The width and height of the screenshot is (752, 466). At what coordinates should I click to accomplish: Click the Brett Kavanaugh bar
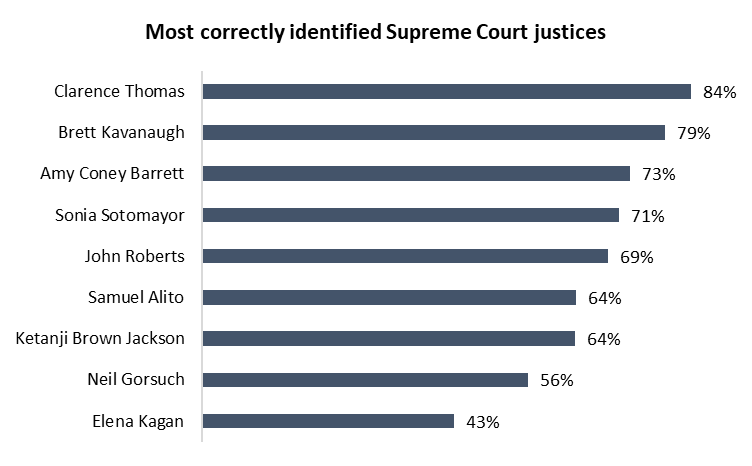[x=433, y=132]
